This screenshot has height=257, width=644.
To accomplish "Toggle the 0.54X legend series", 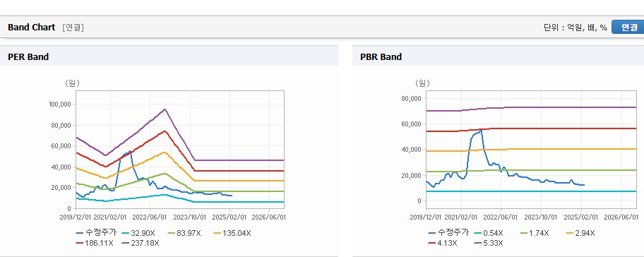I will (x=489, y=233).
